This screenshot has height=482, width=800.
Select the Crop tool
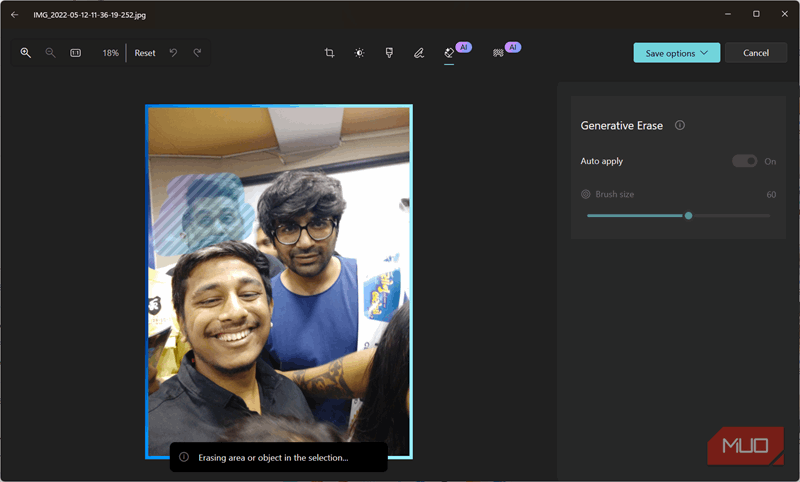point(330,53)
